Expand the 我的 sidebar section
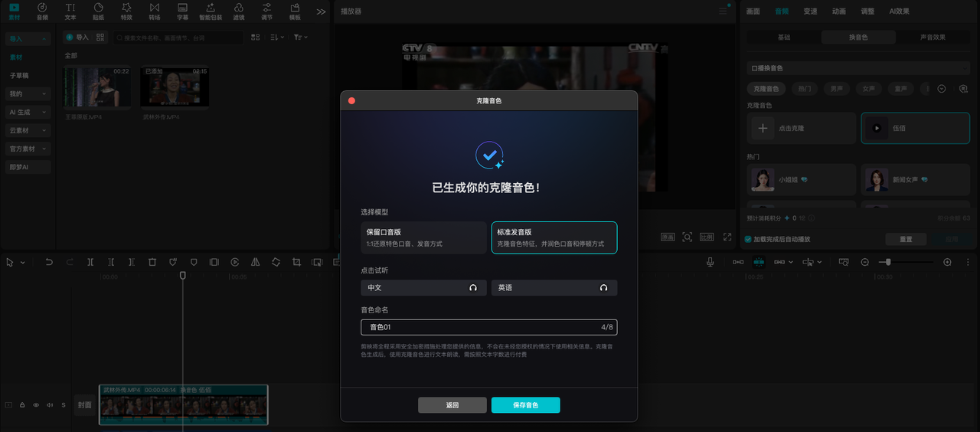980x432 pixels. point(28,93)
